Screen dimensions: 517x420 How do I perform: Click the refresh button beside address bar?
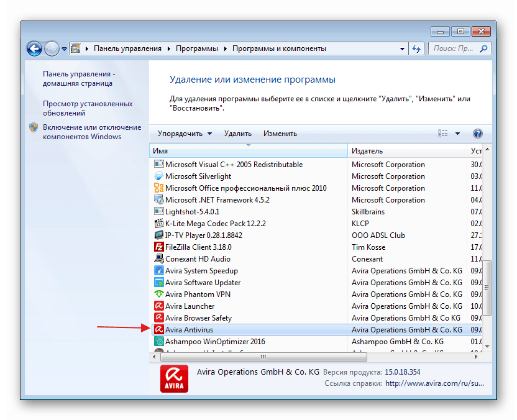(416, 49)
